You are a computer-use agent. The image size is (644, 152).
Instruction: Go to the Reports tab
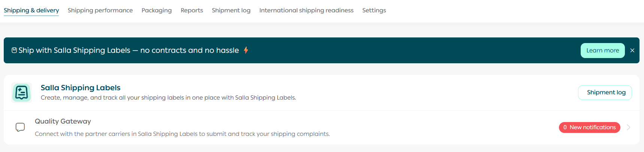[x=192, y=10]
